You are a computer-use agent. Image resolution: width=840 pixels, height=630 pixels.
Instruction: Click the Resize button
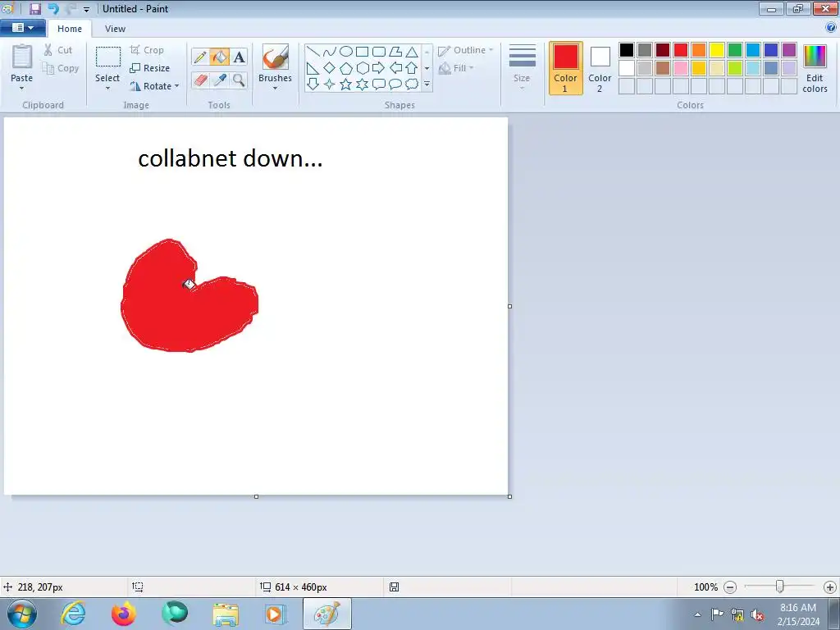point(150,68)
